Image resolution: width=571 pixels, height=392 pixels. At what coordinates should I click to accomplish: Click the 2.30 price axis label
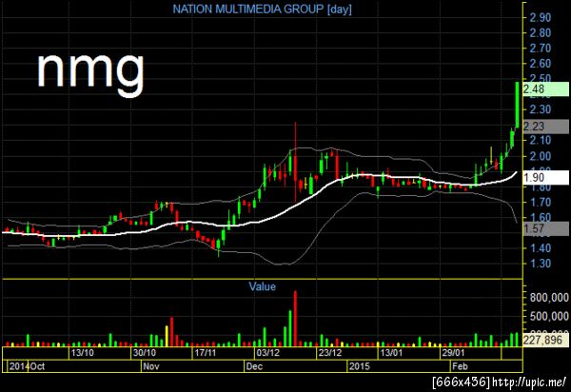click(540, 109)
